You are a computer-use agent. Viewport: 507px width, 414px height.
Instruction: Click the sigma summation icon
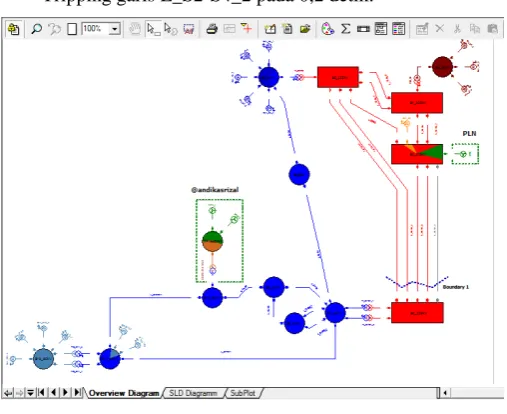pyautogui.click(x=346, y=29)
